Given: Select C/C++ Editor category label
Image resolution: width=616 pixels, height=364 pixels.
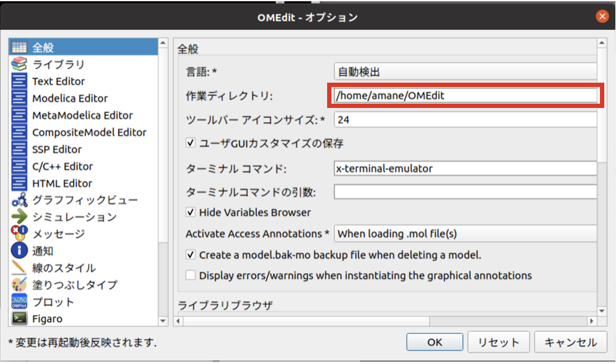Looking at the screenshot, I should [x=62, y=167].
